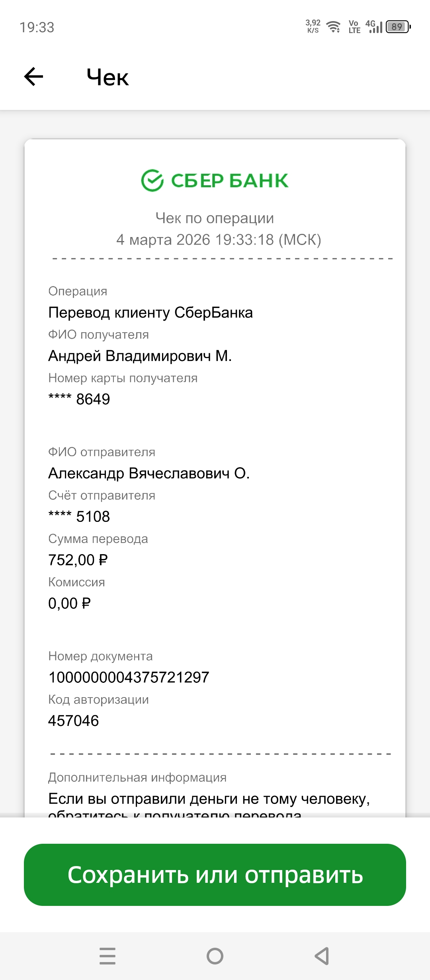Go home via the circle navigation icon
The image size is (430, 980).
coord(215,956)
